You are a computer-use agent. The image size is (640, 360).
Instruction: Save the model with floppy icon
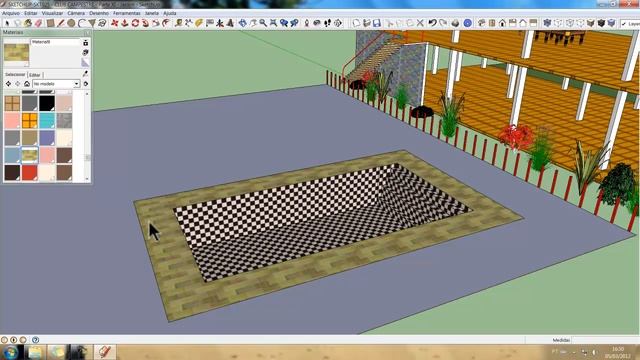tap(376, 23)
